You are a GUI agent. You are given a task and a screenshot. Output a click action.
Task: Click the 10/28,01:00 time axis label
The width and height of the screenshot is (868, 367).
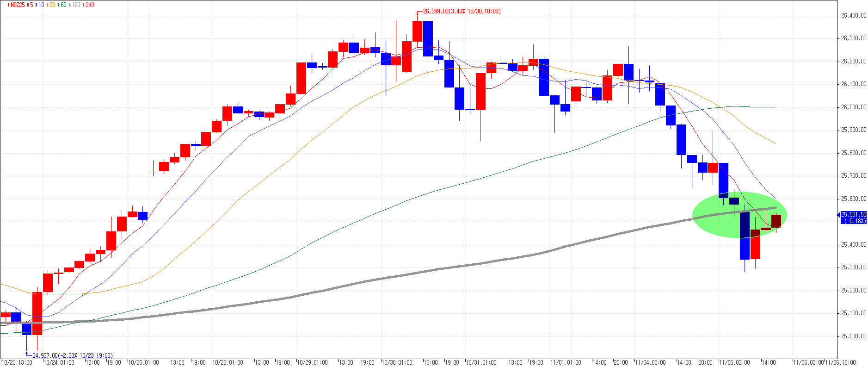click(x=228, y=363)
